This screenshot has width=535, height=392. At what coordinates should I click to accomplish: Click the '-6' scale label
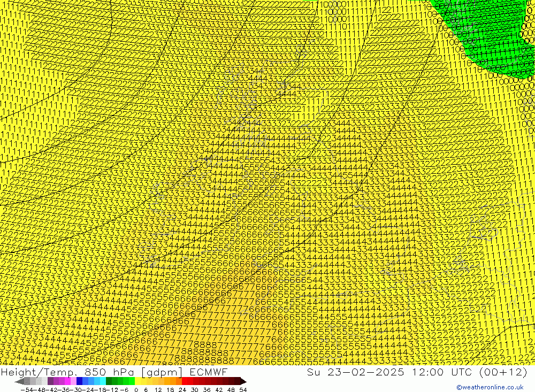tap(125, 390)
